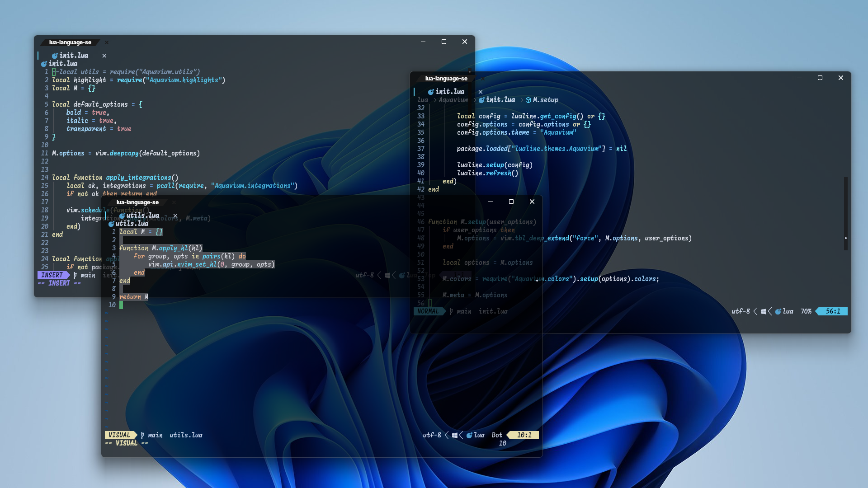This screenshot has height=488, width=868.
Task: Click Lua filetype icon in NORMAL-mode statusline
Action: 778,312
